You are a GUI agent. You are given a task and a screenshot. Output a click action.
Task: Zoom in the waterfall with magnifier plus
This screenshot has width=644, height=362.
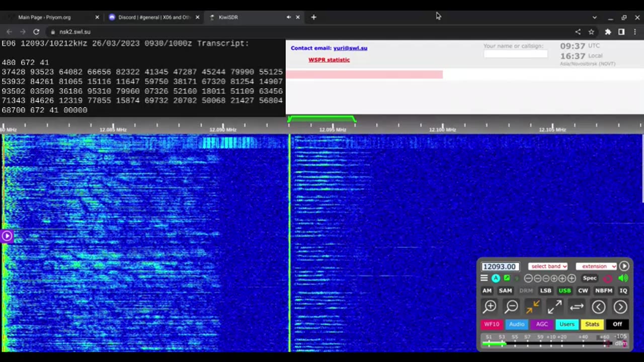click(x=490, y=307)
